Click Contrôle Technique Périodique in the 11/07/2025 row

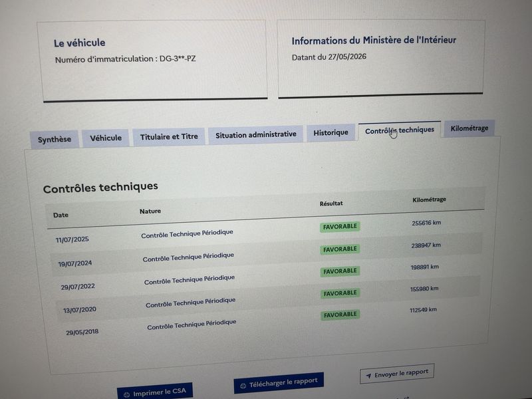(187, 234)
